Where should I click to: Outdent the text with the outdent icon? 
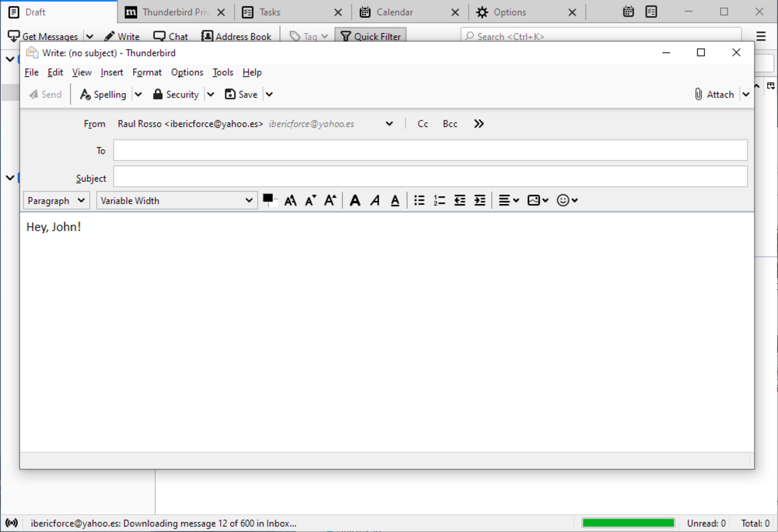pos(460,201)
